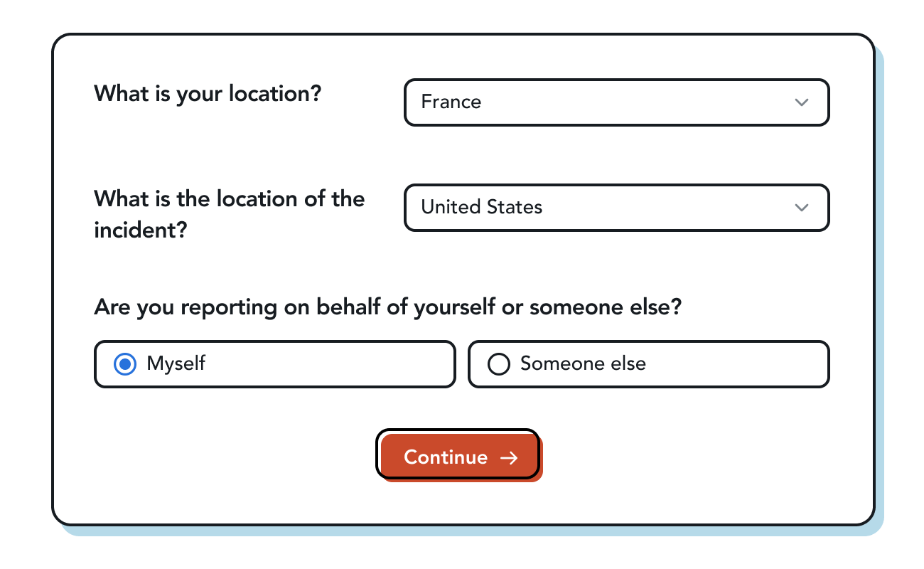Viewport: 924px width, 569px height.
Task: Click the chevron in the United States dropdown
Action: point(801,208)
